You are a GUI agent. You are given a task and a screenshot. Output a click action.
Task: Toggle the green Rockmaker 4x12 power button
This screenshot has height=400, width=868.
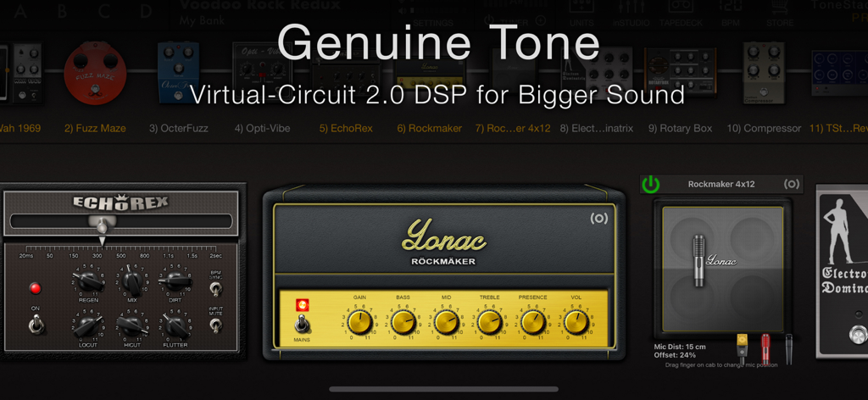point(650,184)
